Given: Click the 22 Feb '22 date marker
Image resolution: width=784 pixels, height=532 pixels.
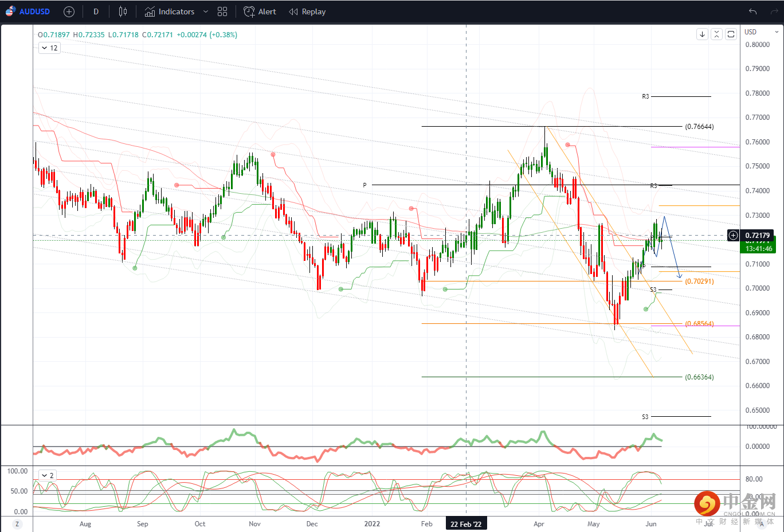Looking at the screenshot, I should (466, 524).
